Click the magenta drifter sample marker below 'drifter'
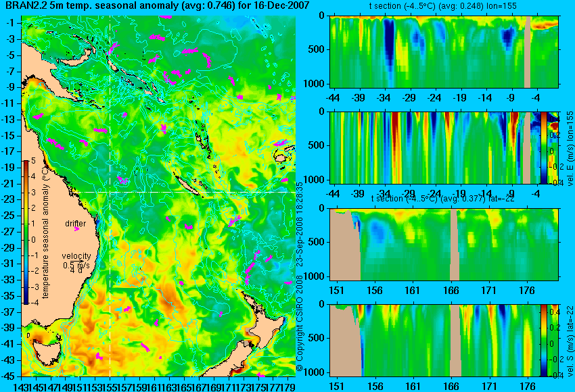 pyautogui.click(x=76, y=229)
